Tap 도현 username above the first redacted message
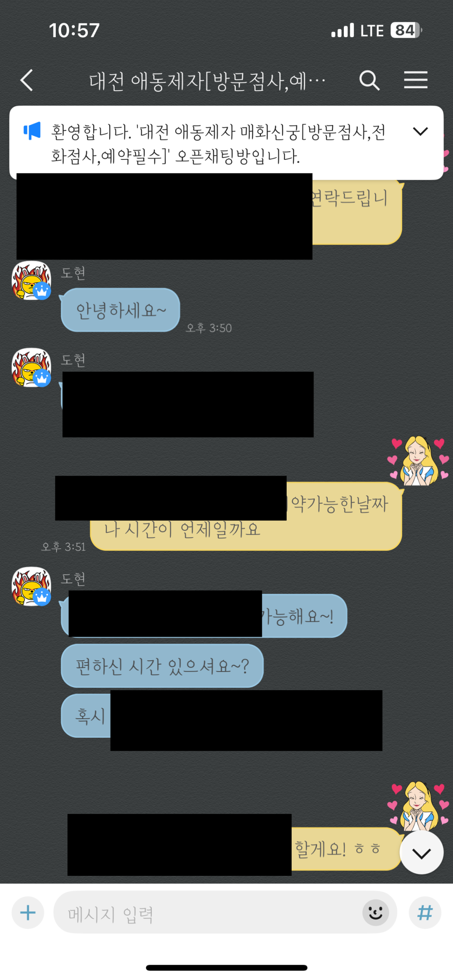Screen dimensions: 453x980 coord(73,360)
